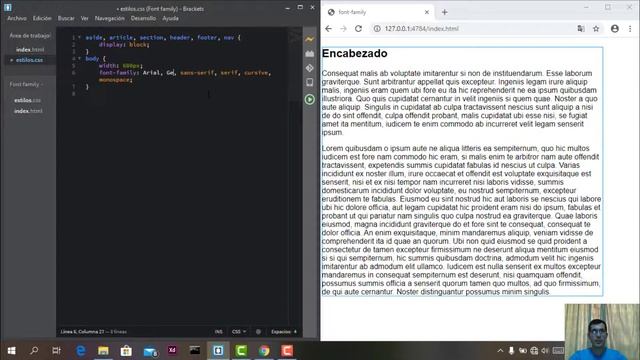Open index.html in working files list
Viewport: 640px width, 360px height.
[x=30, y=50]
